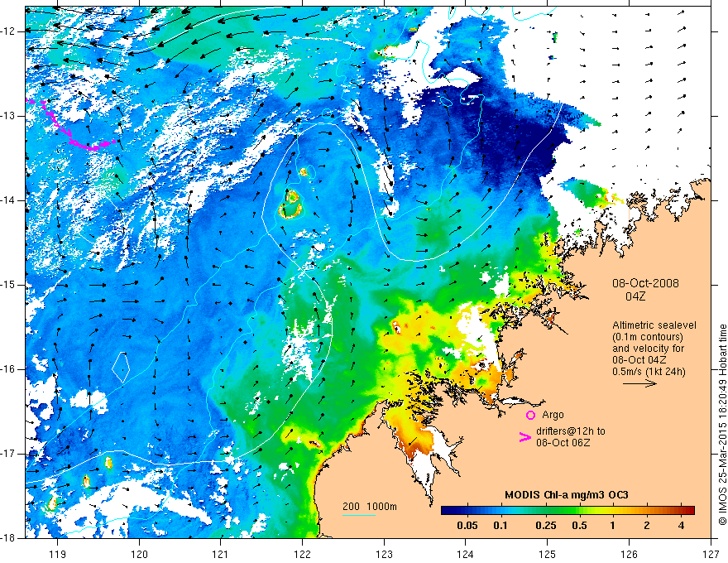This screenshot has height=563, width=728.
Task: Click the longitude axis label '123'
Action: 384,554
